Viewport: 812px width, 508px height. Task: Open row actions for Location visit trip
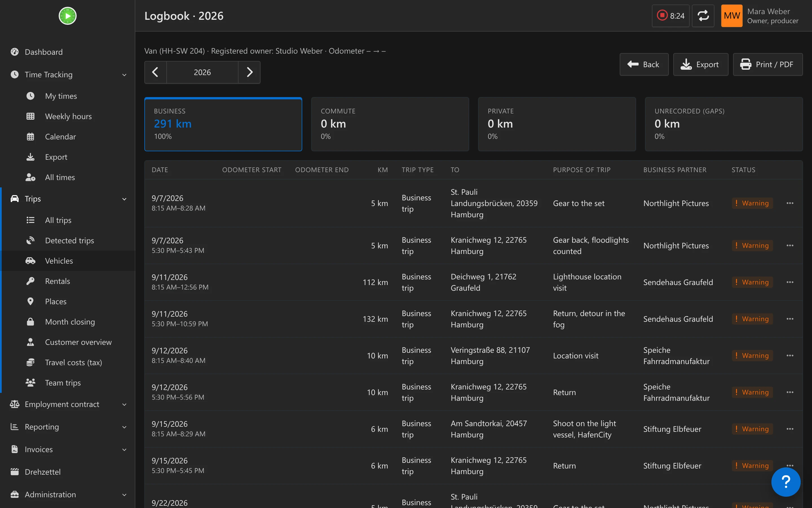(x=790, y=356)
